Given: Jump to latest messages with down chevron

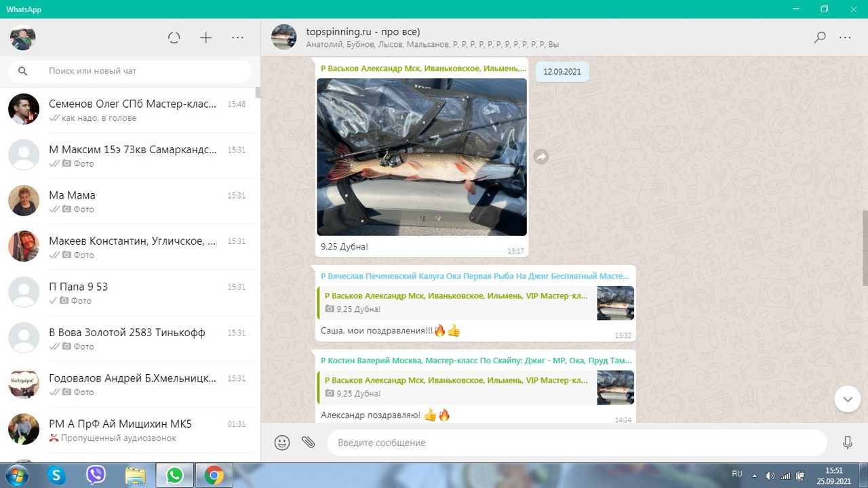Looking at the screenshot, I should click(847, 399).
